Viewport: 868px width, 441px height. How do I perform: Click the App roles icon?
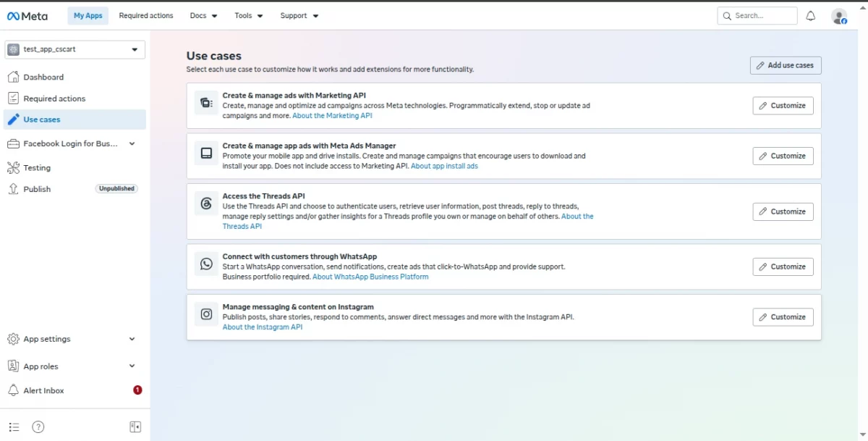(13, 366)
